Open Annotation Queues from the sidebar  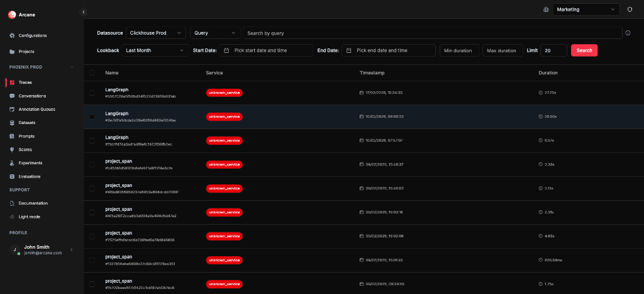[x=36, y=109]
